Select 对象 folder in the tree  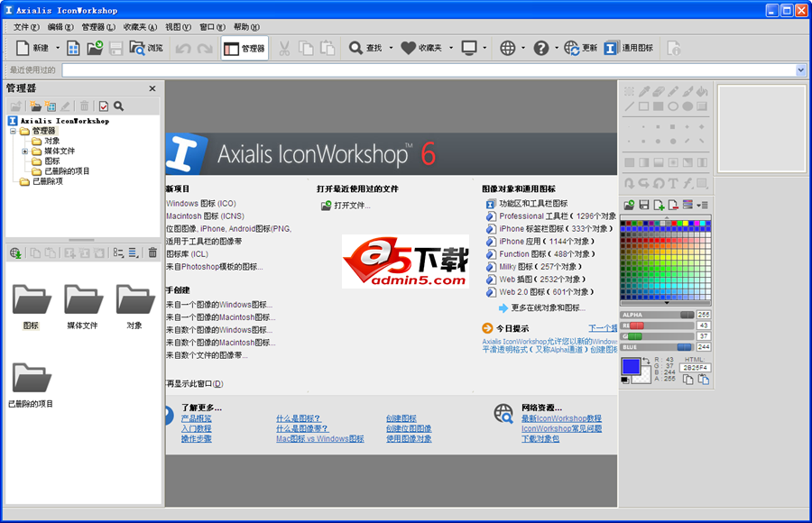[x=51, y=141]
